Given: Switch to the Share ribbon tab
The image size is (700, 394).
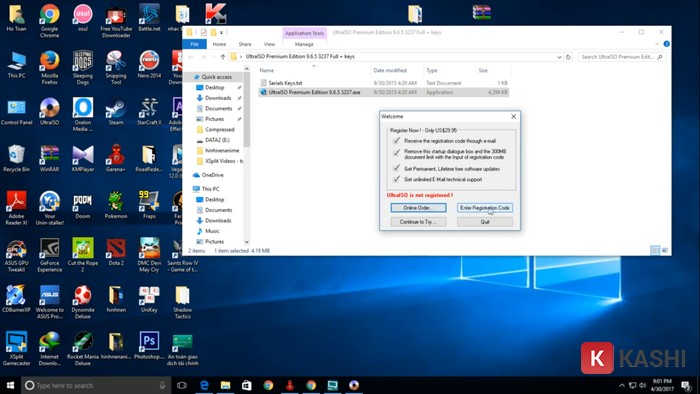Looking at the screenshot, I should pos(245,44).
